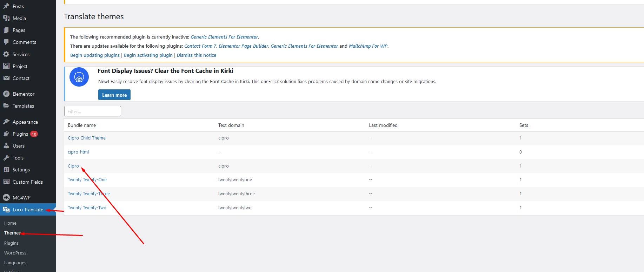Click the Templates folder icon

pos(6,106)
